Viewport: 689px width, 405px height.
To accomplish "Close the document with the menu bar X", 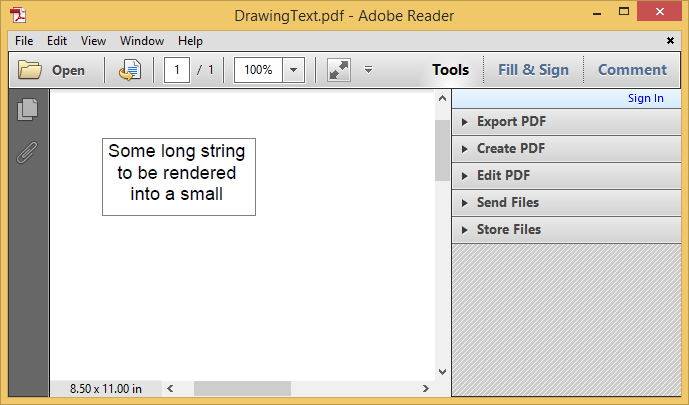I will [x=670, y=41].
